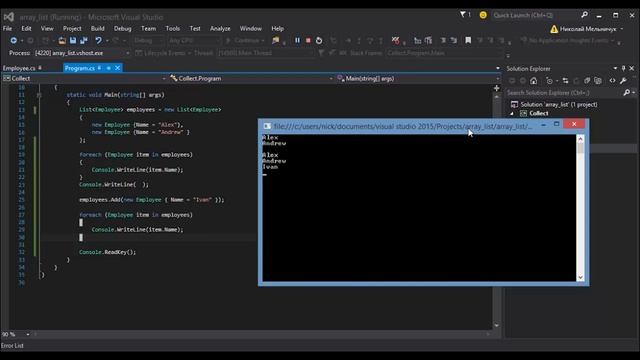Open the Edit menu
640x360 pixels.
[26, 29]
